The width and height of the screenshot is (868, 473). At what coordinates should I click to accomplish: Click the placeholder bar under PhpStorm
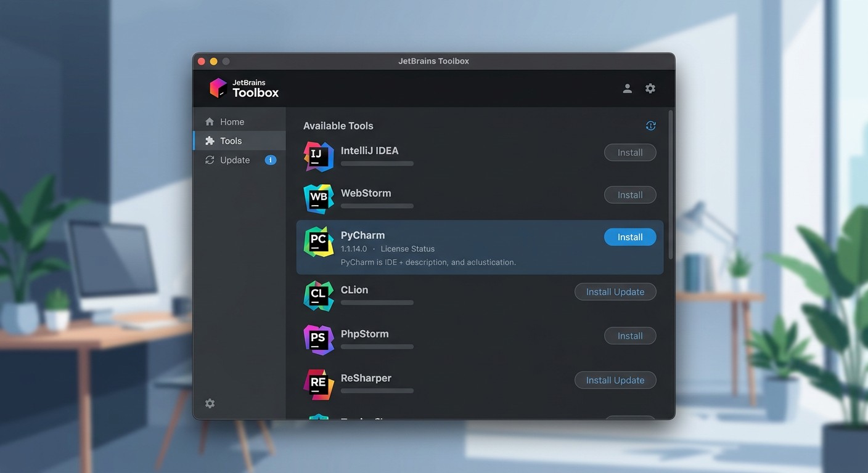click(377, 347)
